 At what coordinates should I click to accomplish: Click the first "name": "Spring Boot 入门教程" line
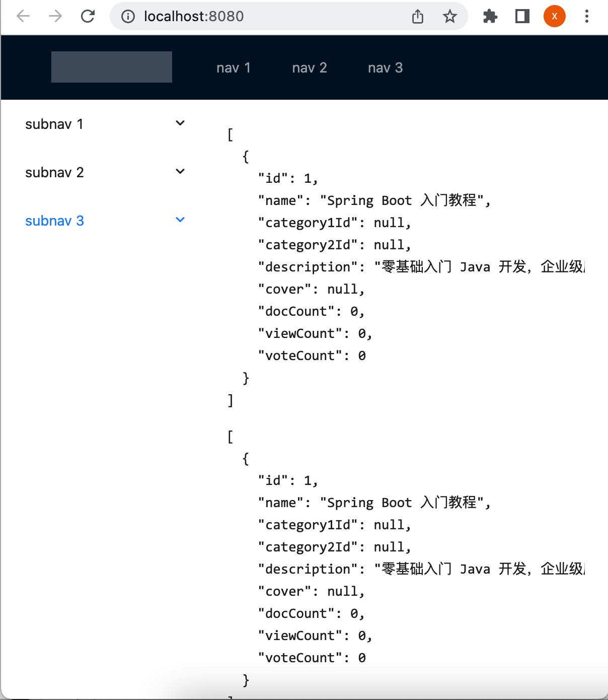pyautogui.click(x=374, y=200)
